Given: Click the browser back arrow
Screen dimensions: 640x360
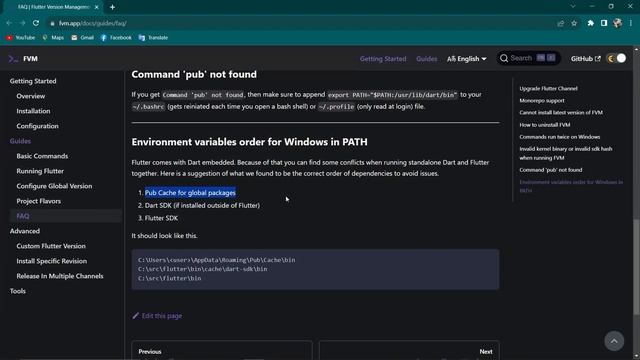Looking at the screenshot, I should (9, 23).
